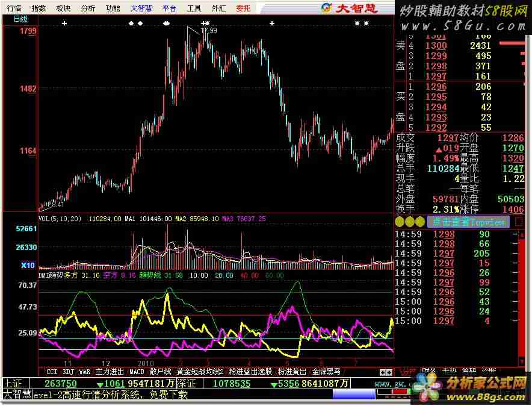Open the 外汇 menu
The height and width of the screenshot is (406, 532).
pyautogui.click(x=218, y=8)
